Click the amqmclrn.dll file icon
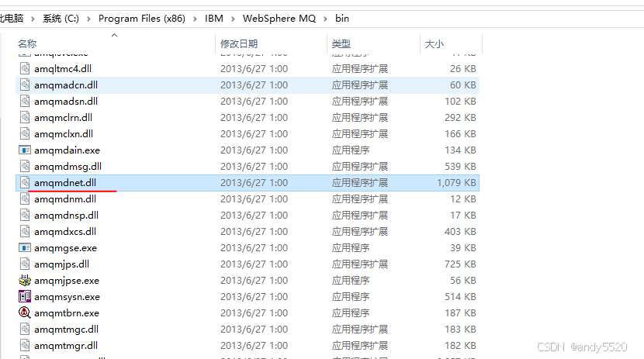This screenshot has width=644, height=359. [x=25, y=117]
